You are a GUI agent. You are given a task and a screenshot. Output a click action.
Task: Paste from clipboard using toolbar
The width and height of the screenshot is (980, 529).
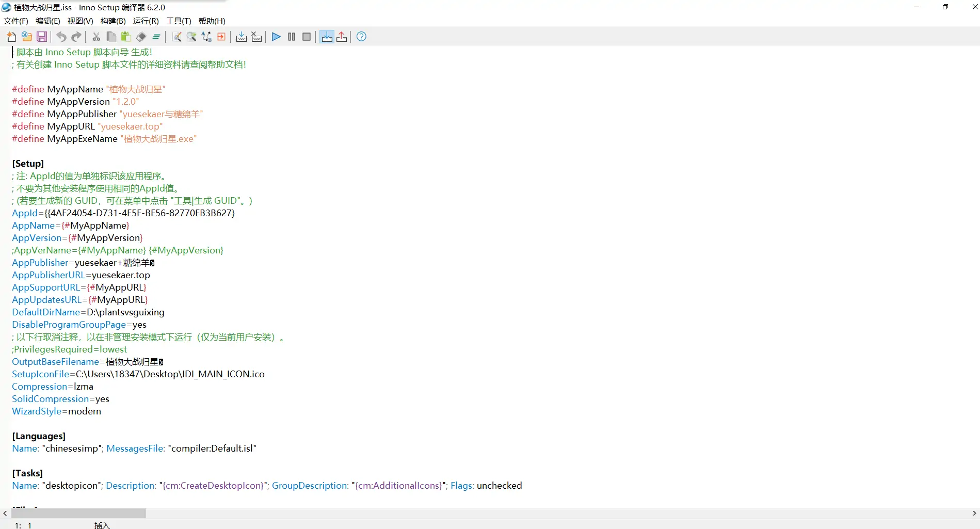click(x=126, y=37)
